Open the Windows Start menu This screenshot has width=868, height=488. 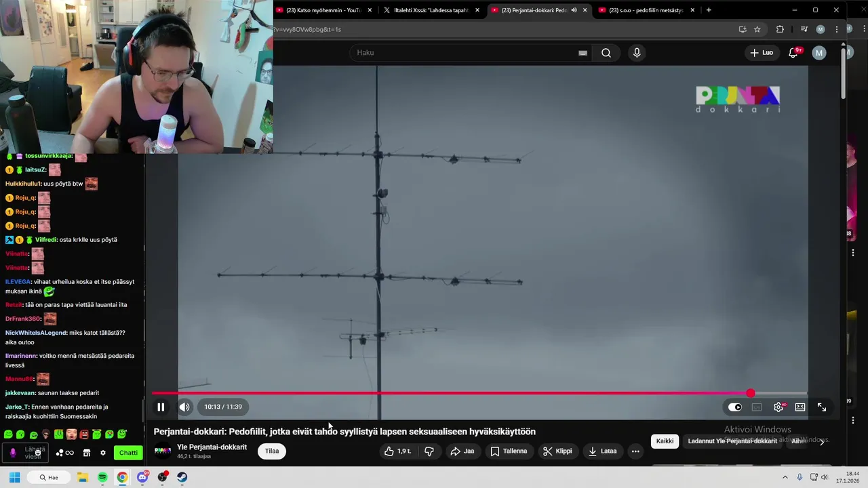tap(14, 477)
